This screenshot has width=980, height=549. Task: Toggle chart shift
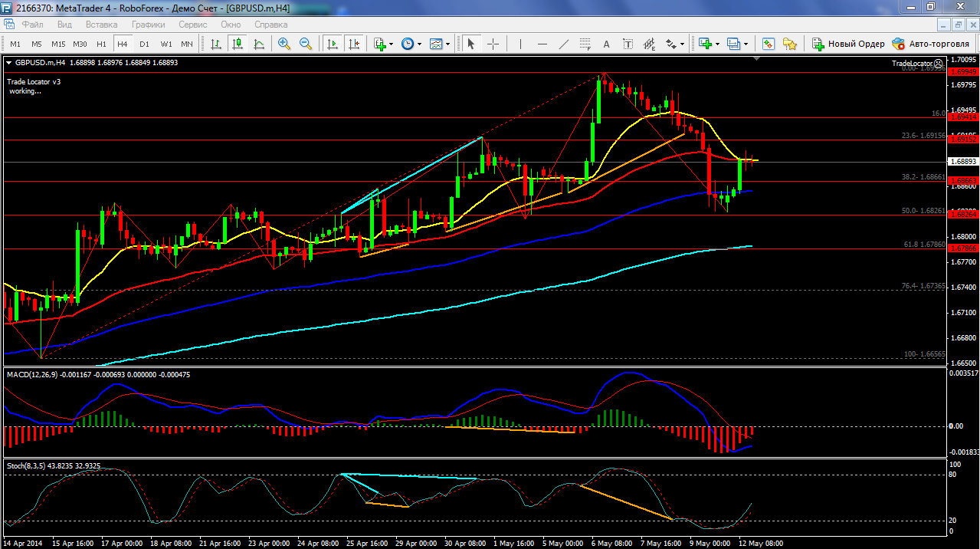click(x=353, y=44)
